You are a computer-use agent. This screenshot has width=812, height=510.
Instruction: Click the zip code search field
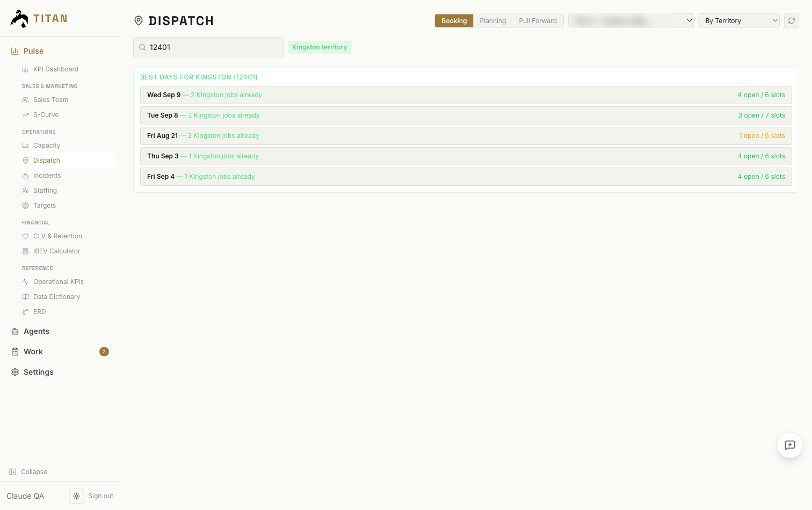(x=208, y=47)
